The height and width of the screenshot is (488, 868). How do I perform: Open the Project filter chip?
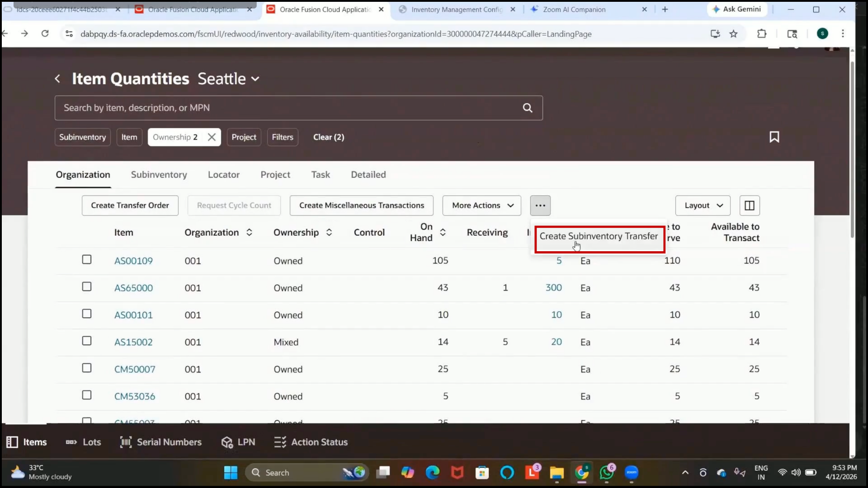tap(244, 137)
